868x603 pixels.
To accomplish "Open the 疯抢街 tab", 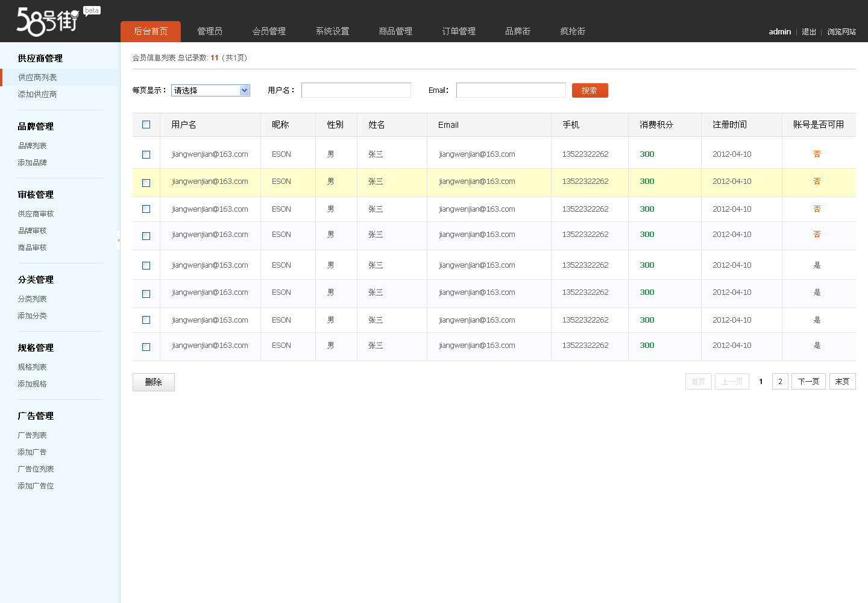I will 573,31.
